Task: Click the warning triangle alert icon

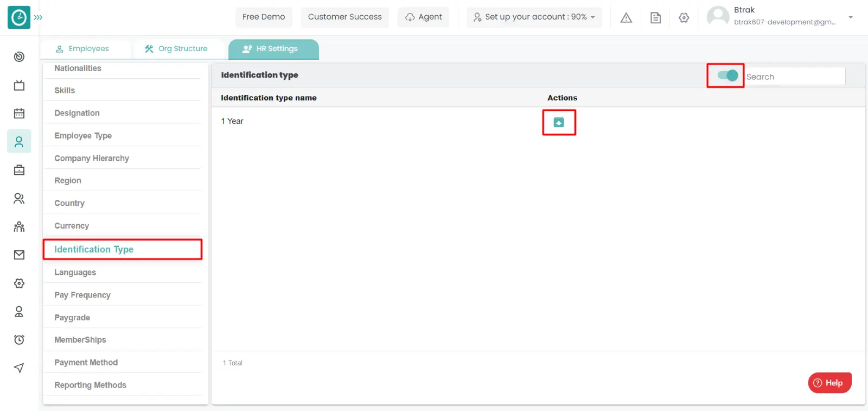Action: pos(626,18)
